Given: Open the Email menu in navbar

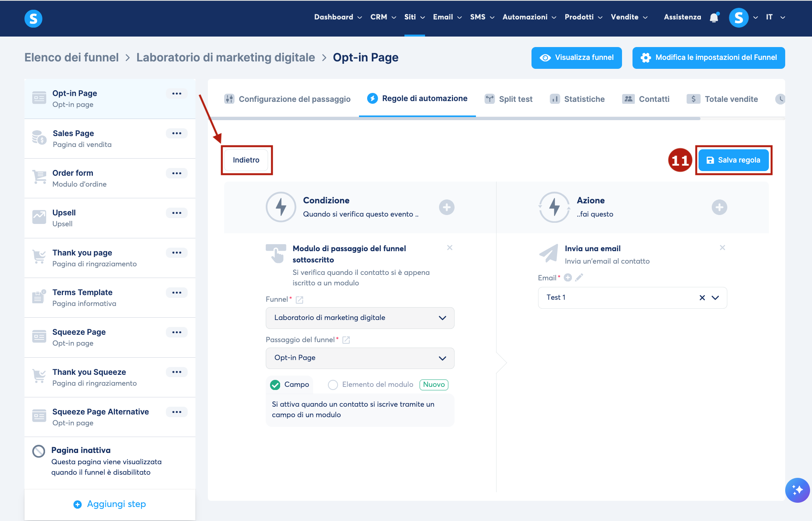Looking at the screenshot, I should (x=447, y=17).
